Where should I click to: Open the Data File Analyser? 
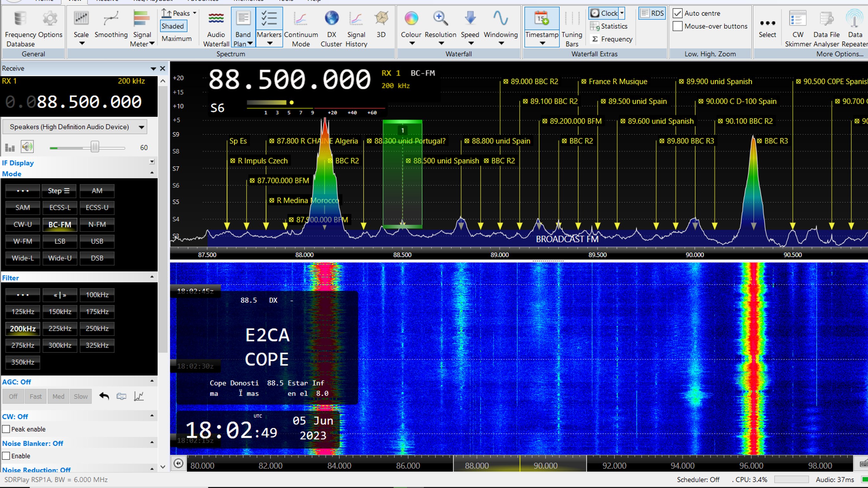[826, 28]
